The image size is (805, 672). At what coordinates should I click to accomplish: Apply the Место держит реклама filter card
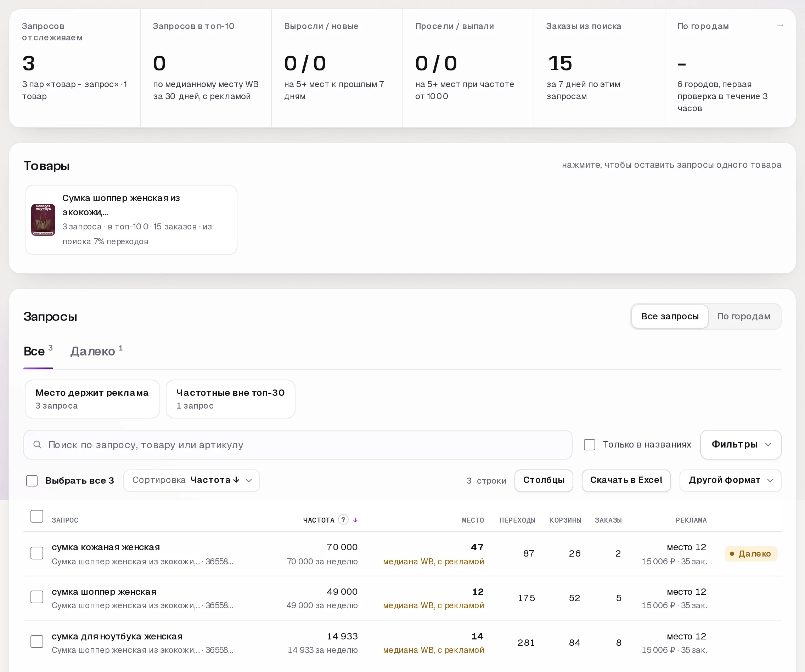coord(92,399)
